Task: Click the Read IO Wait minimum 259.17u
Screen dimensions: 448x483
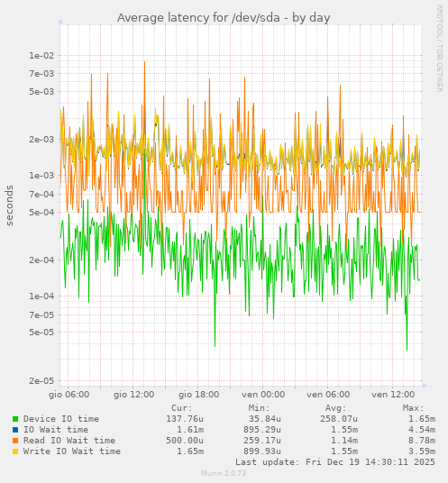Action: coord(262,441)
